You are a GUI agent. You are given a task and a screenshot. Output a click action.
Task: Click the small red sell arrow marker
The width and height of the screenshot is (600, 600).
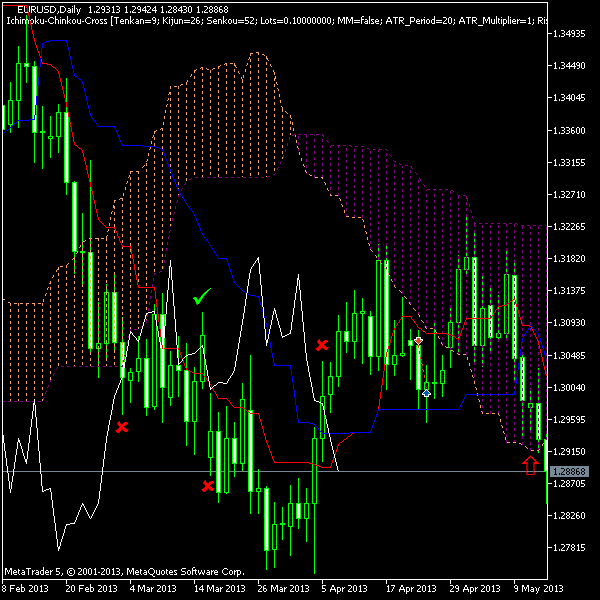pyautogui.click(x=419, y=341)
